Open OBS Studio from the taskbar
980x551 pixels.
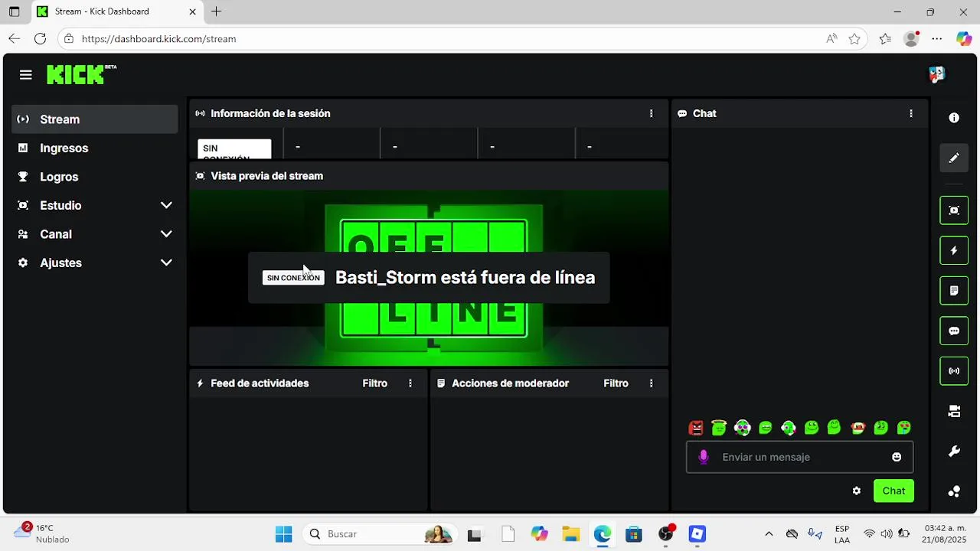click(666, 534)
